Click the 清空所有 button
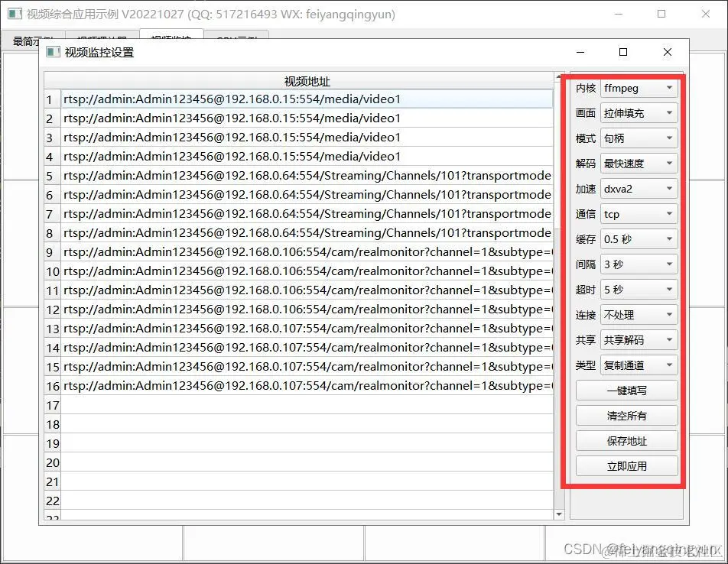Viewport: 728px width, 564px height. click(x=627, y=416)
